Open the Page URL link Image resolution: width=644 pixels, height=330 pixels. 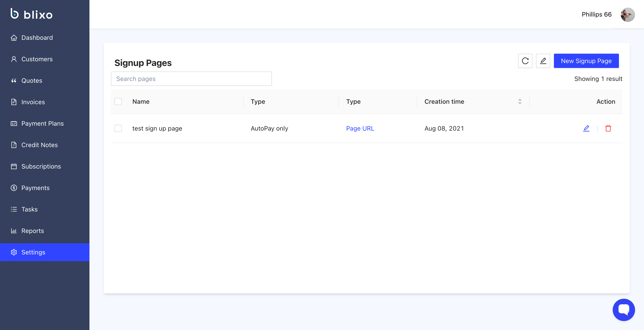pos(360,128)
